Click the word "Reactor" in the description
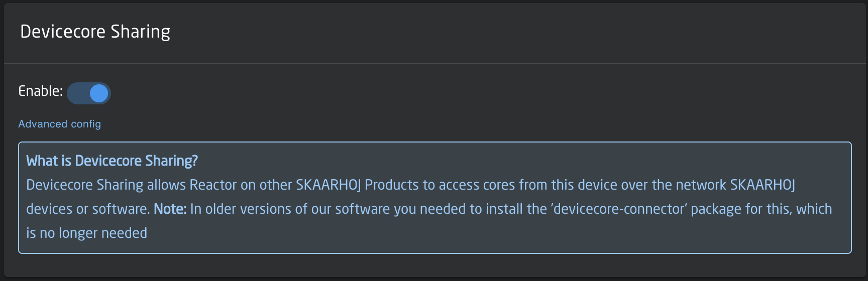The width and height of the screenshot is (868, 281). point(212,185)
